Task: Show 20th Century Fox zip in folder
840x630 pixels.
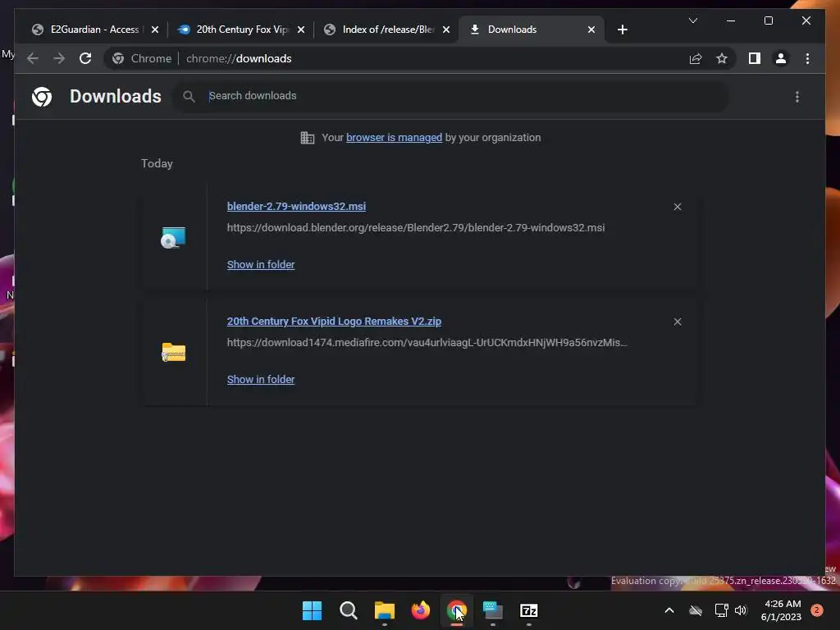Action: click(261, 380)
